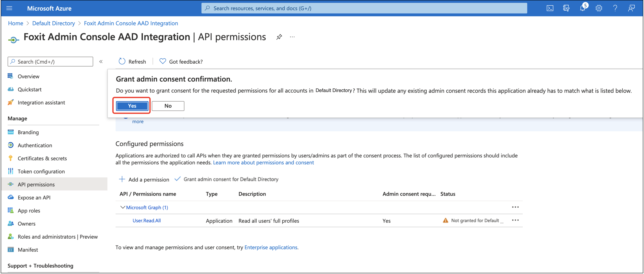Open the ellipsis menu on User.Read.All row

pos(516,220)
